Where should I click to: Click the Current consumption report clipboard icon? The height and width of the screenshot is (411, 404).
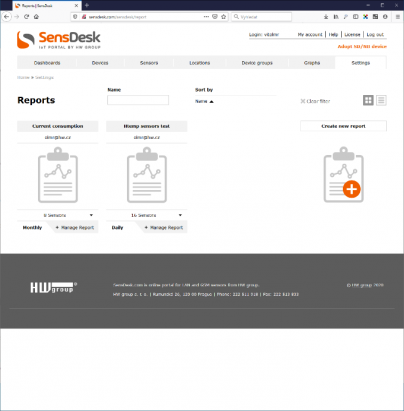[58, 175]
